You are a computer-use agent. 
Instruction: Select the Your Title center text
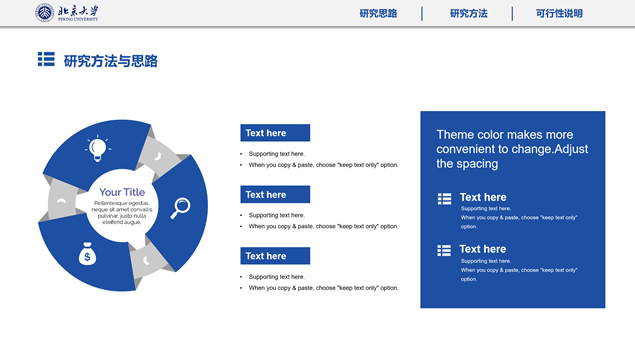(122, 192)
